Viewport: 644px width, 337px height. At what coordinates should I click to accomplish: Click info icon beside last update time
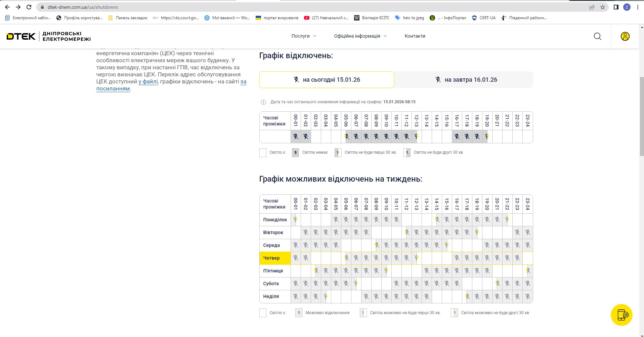coord(263,102)
